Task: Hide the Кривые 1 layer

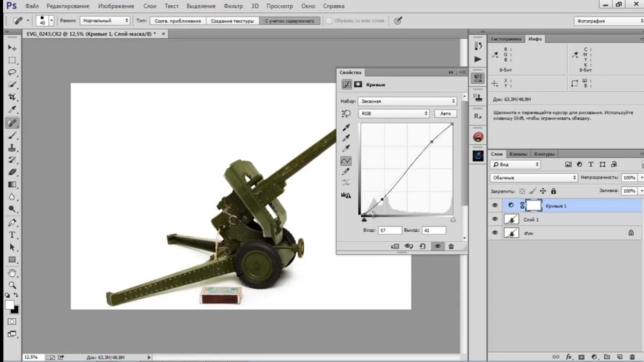Action: (x=495, y=205)
